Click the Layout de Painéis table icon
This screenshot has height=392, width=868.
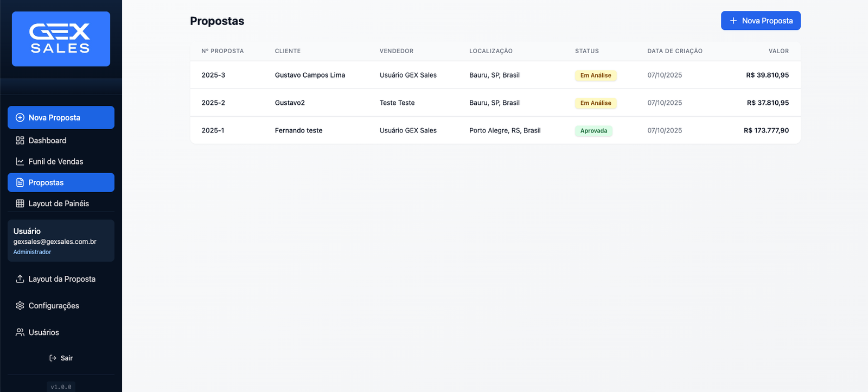[x=20, y=204]
